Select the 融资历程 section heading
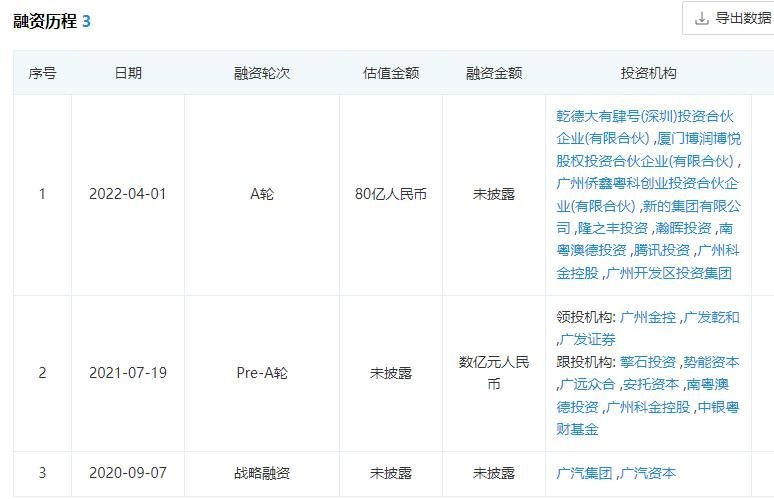 tap(45, 21)
